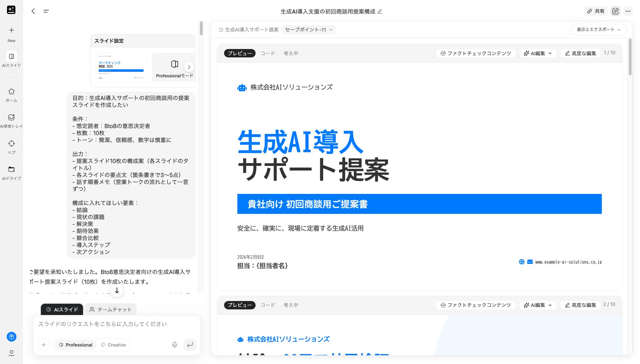Open the AI受信トレイ panel
The height and width of the screenshot is (364, 640).
(12, 120)
